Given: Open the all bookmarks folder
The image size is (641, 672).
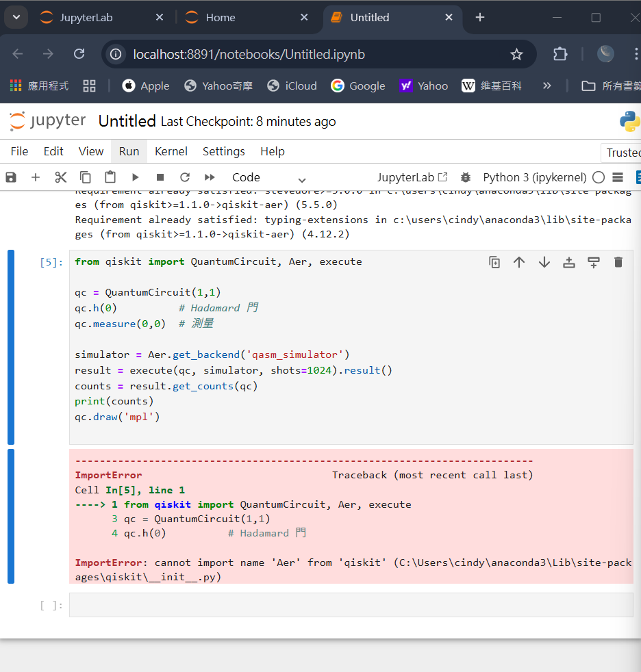Looking at the screenshot, I should (611, 86).
